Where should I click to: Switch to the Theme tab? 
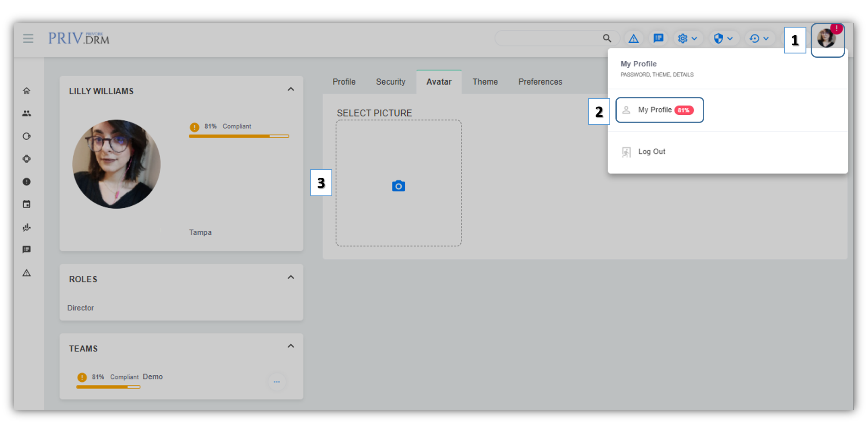pyautogui.click(x=485, y=82)
